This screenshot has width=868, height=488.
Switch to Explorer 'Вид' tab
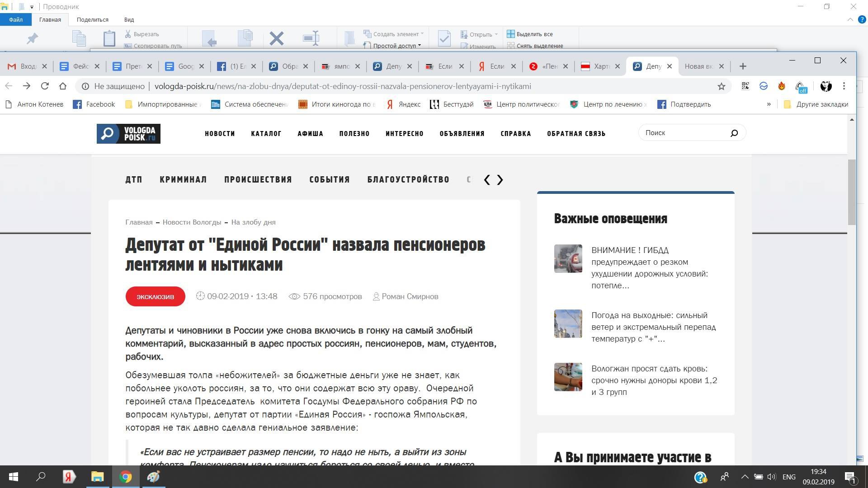coord(129,20)
